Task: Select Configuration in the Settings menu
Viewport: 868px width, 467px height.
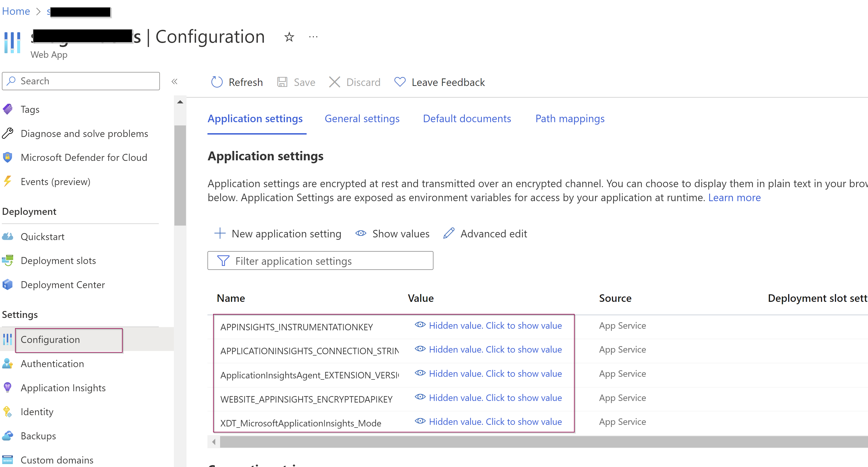Action: click(x=87, y=339)
